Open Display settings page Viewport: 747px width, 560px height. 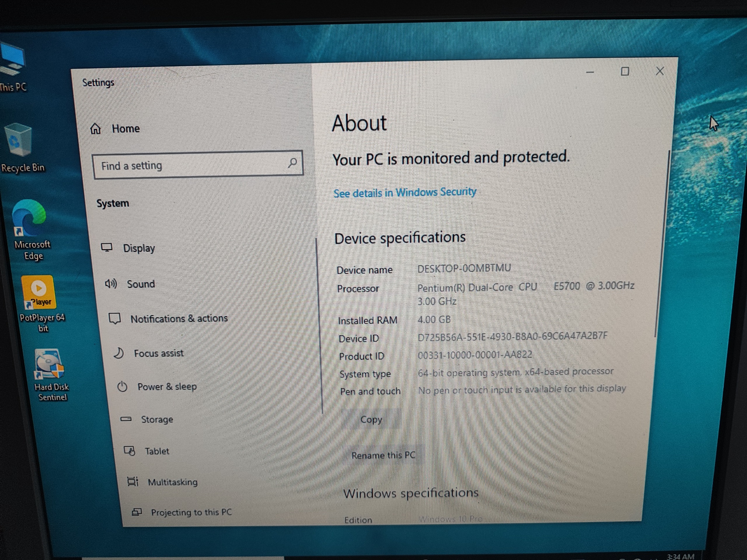(x=139, y=248)
